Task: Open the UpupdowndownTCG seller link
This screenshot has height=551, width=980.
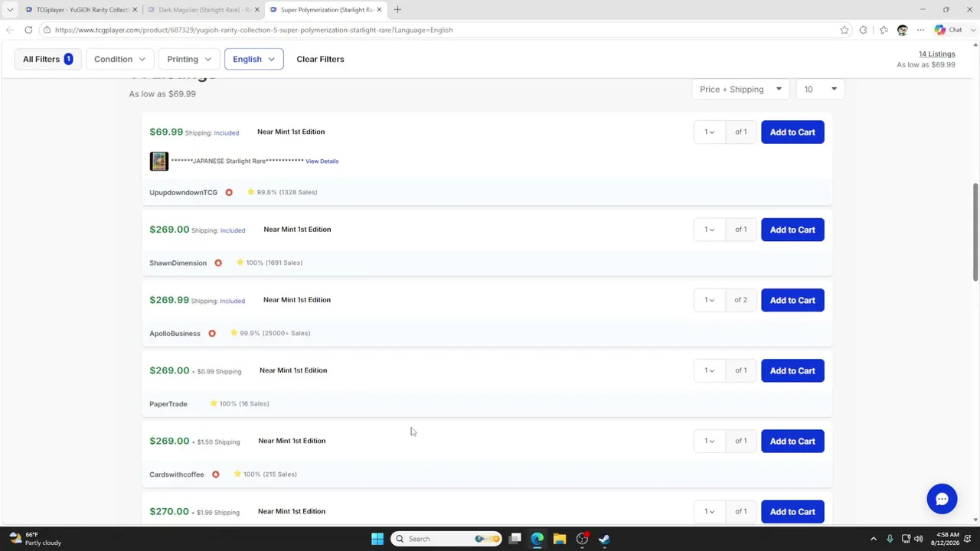Action: coord(183,193)
